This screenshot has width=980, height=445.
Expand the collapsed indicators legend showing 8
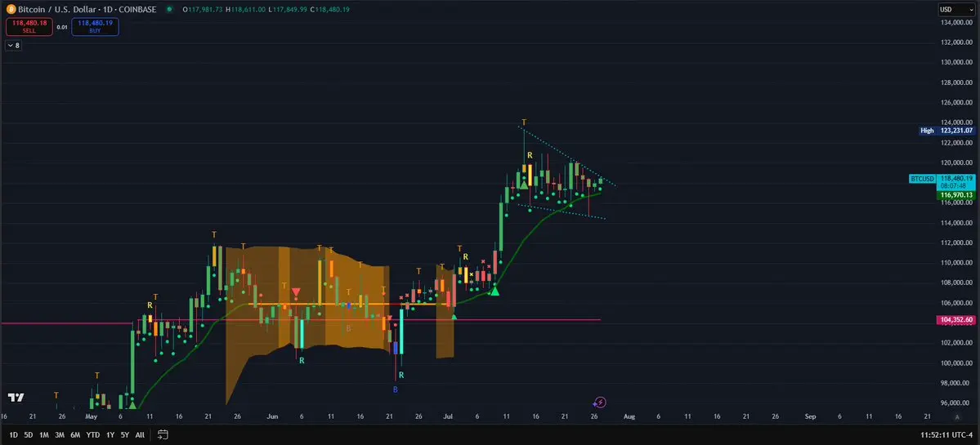coord(13,46)
